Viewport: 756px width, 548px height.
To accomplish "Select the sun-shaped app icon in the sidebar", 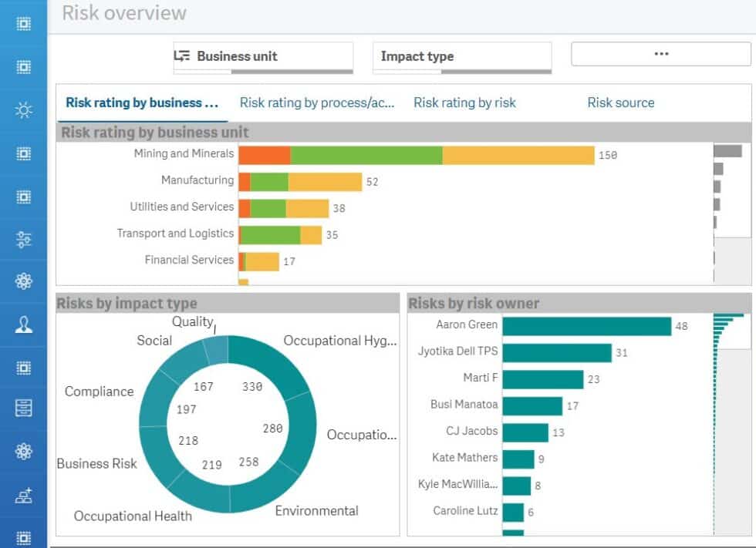I will click(x=22, y=110).
